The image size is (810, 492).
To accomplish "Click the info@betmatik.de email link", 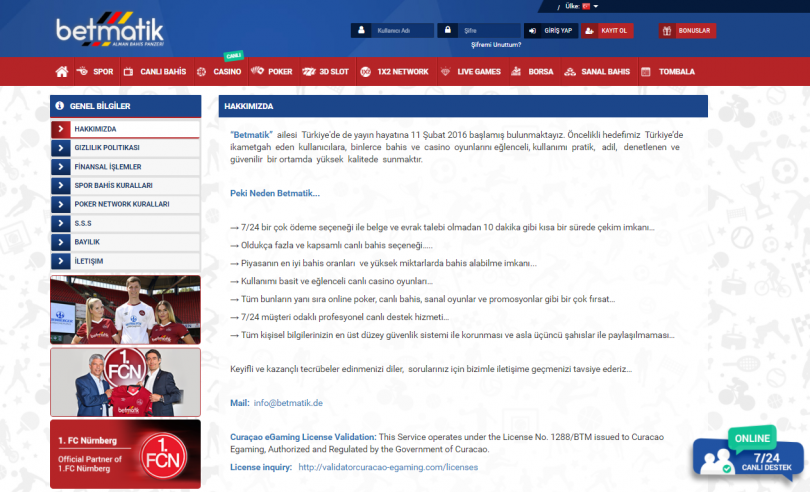I will click(x=288, y=403).
